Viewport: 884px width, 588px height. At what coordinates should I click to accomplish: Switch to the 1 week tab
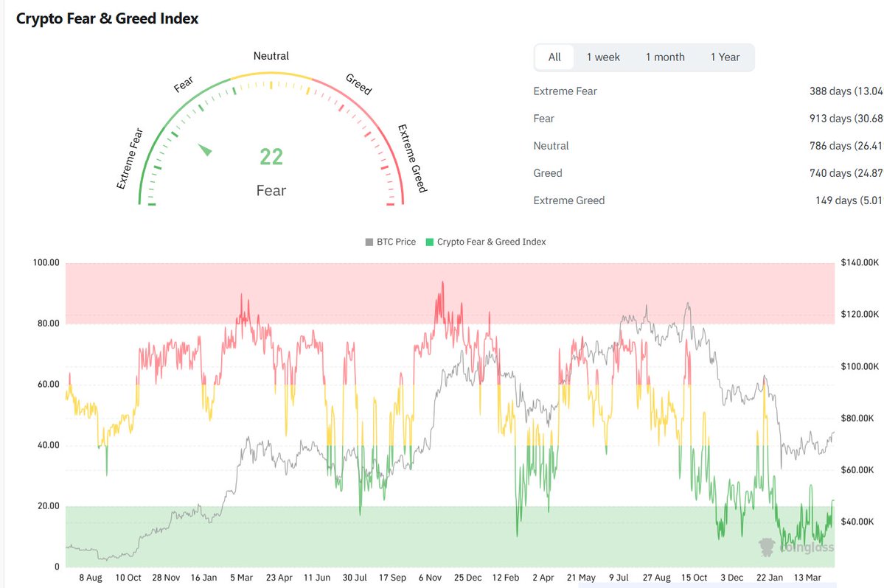pyautogui.click(x=603, y=57)
